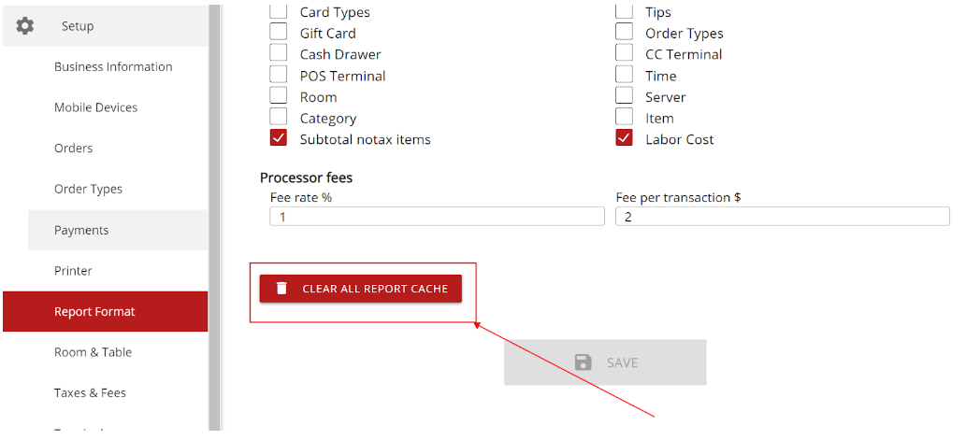
Task: Tick the Cash Drawer checkbox
Action: (x=278, y=53)
